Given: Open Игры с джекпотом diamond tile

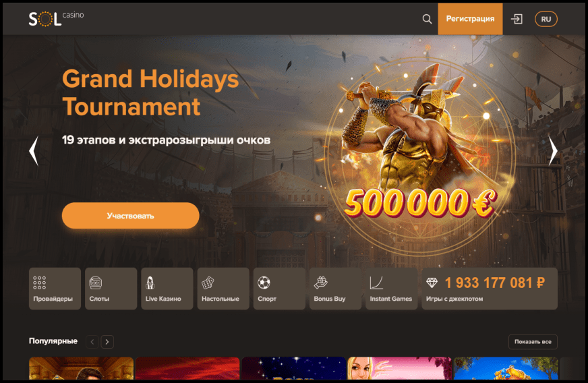Looking at the screenshot, I should tap(490, 289).
